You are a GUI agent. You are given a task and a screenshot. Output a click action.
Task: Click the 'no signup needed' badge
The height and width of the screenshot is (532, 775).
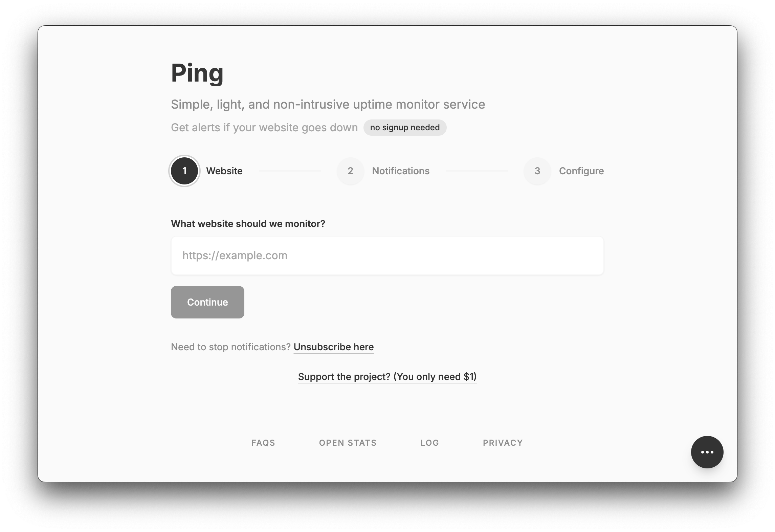click(x=405, y=128)
